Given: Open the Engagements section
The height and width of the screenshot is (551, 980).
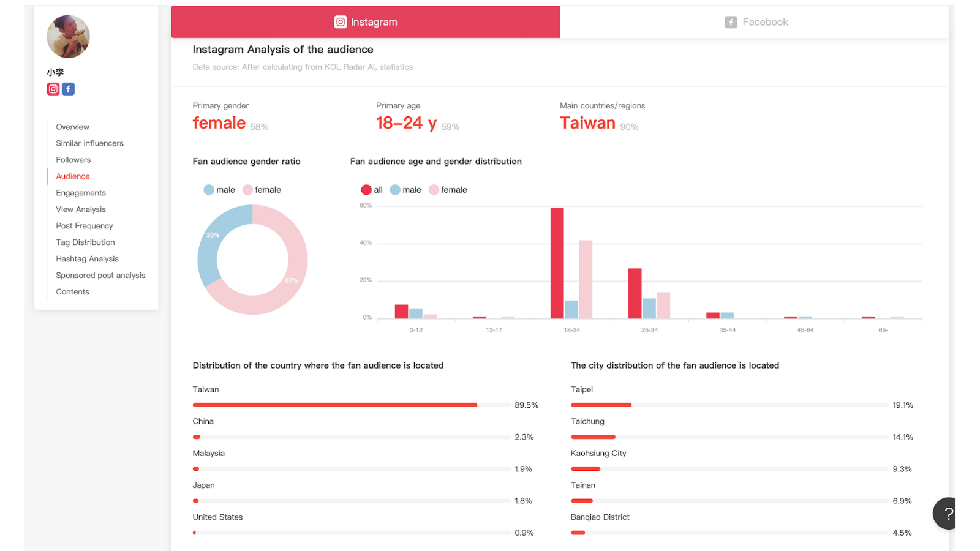Looking at the screenshot, I should pos(81,193).
